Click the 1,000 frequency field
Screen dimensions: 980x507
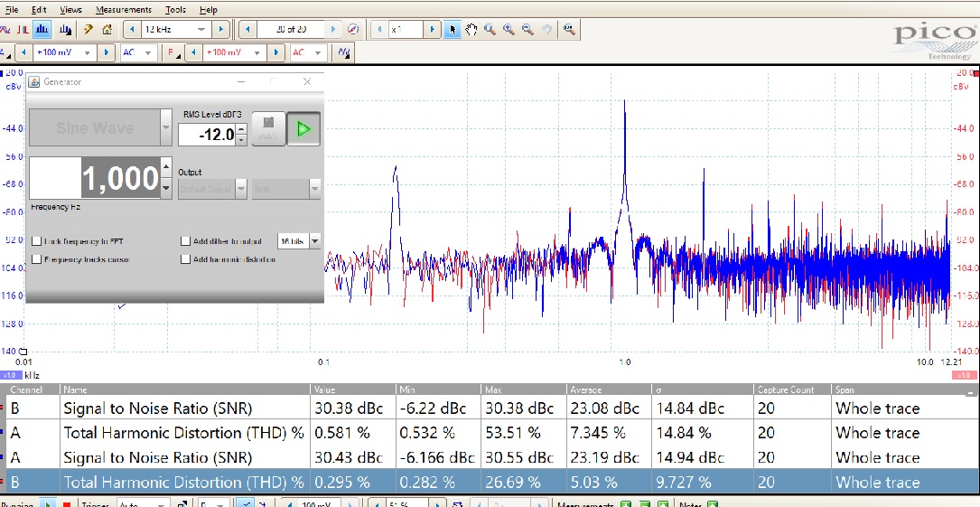point(95,178)
